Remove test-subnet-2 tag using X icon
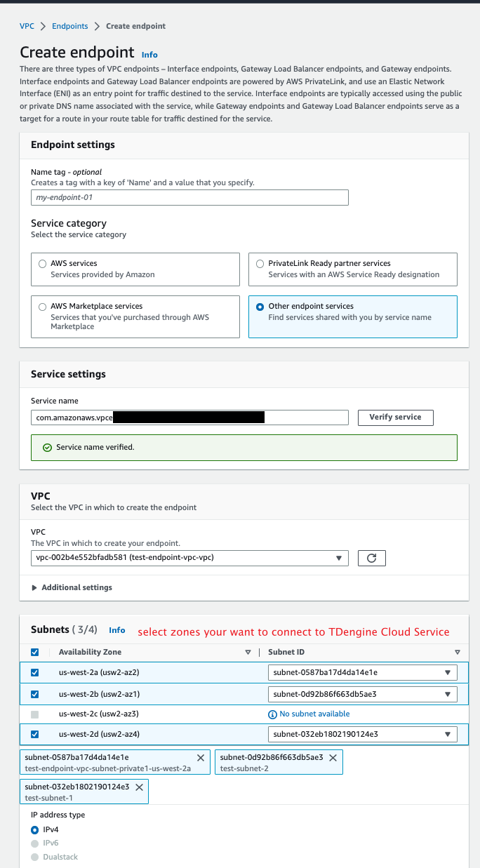This screenshot has width=480, height=868. (x=333, y=758)
